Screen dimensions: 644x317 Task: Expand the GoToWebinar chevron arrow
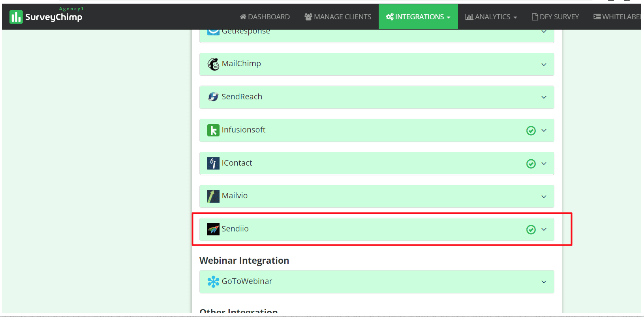coord(544,282)
